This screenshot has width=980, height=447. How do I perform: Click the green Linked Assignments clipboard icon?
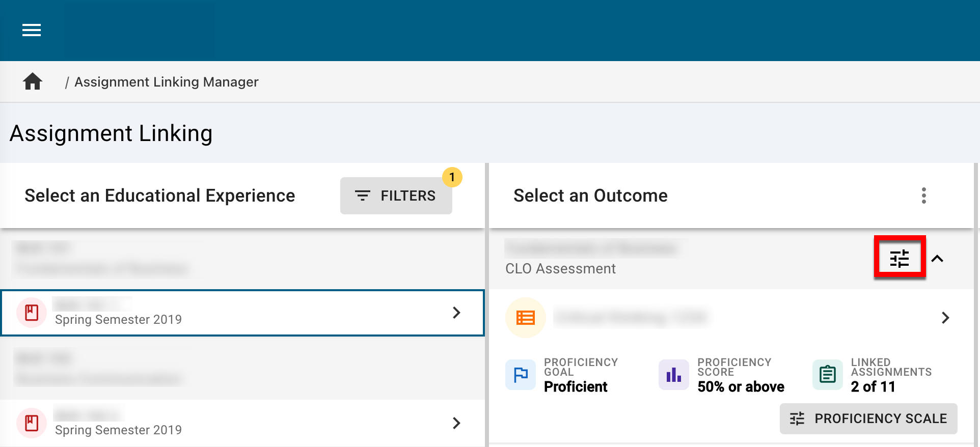(x=827, y=375)
